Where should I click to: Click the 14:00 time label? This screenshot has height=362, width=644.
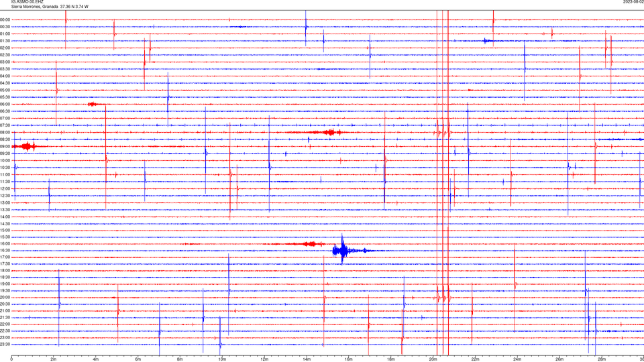5,217
